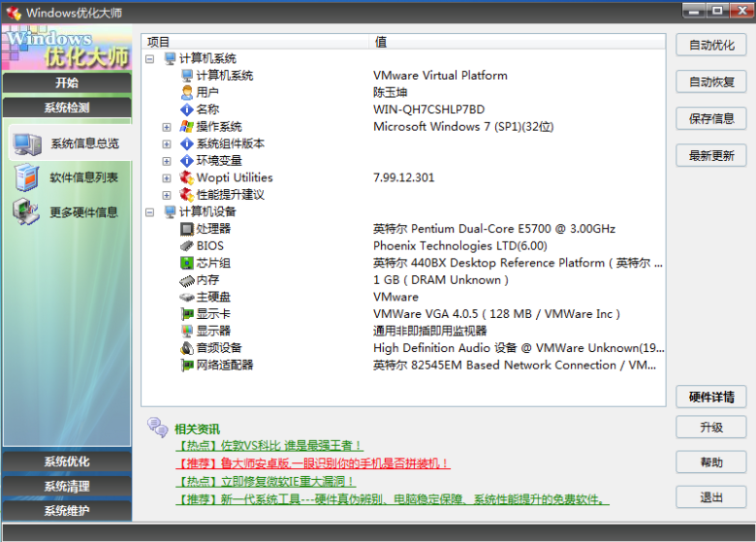Expand the Wopti Utilities tree node
756x542 pixels.
[x=167, y=178]
